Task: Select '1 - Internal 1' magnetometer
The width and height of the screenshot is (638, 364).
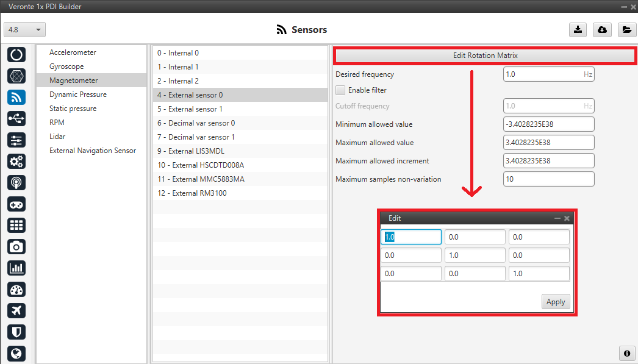Action: point(240,67)
